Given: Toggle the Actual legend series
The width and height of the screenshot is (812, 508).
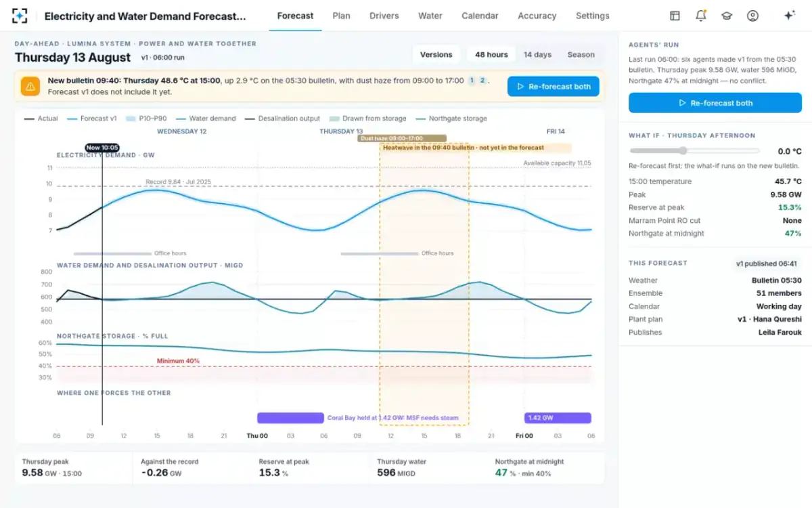Looking at the screenshot, I should point(41,119).
